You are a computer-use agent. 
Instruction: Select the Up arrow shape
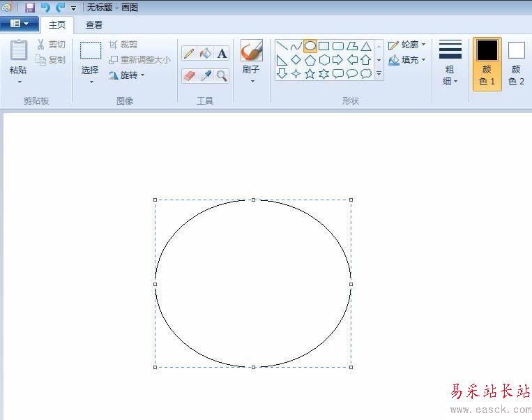tap(366, 60)
